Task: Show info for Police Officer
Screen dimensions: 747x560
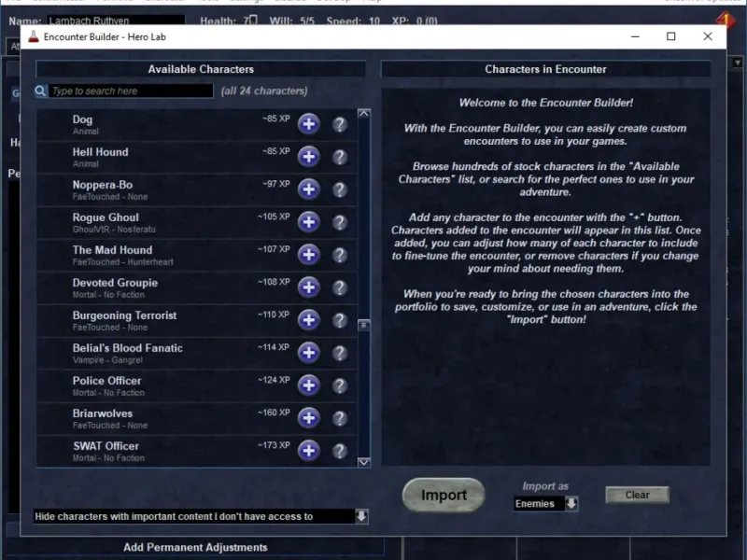Action: [340, 385]
